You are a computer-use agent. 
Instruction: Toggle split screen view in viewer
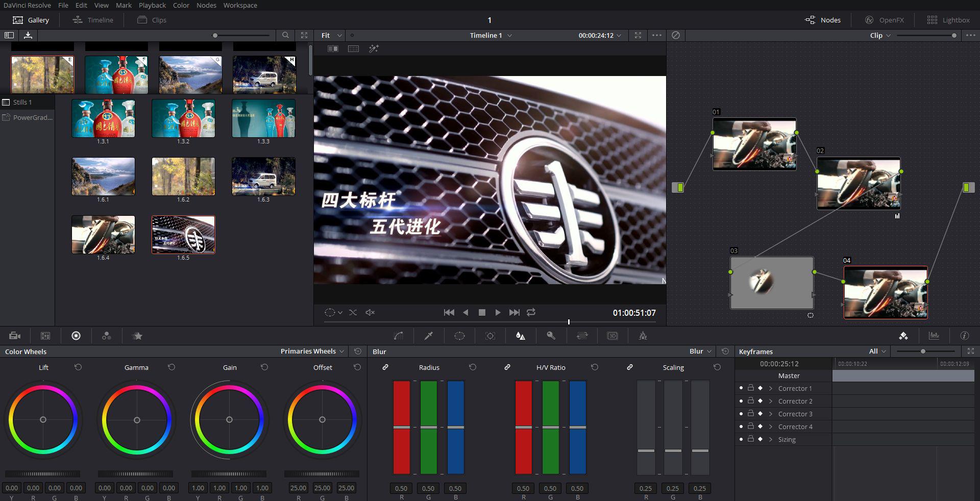point(353,48)
